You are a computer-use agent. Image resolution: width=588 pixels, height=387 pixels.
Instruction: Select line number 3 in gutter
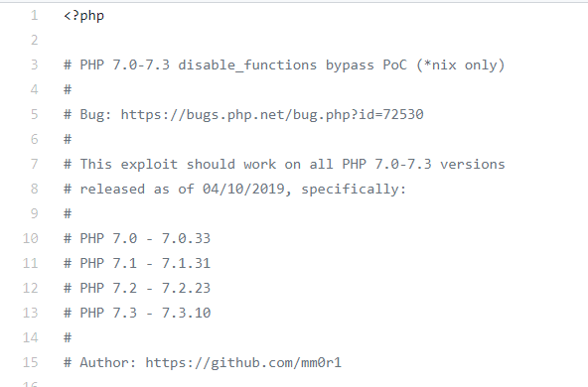pos(34,64)
